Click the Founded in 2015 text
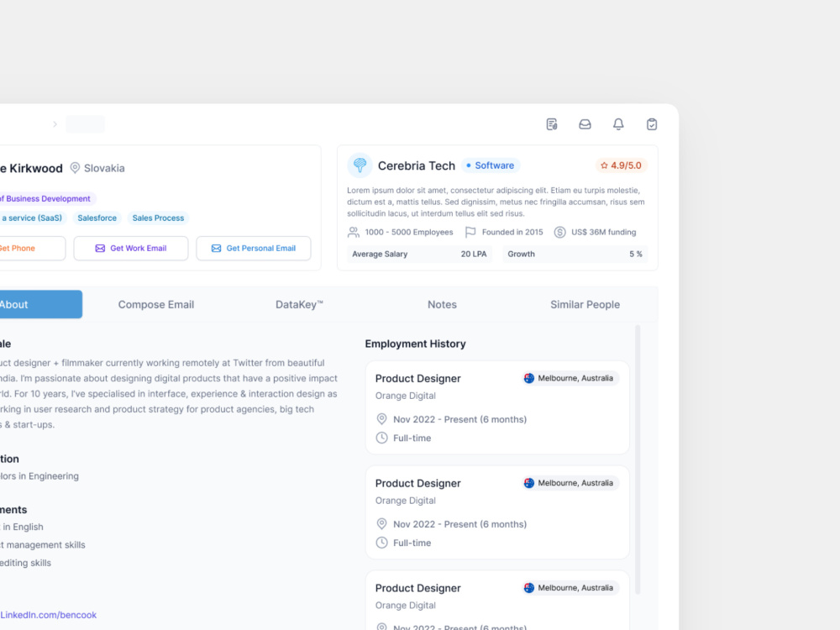This screenshot has height=630, width=840. pyautogui.click(x=512, y=232)
